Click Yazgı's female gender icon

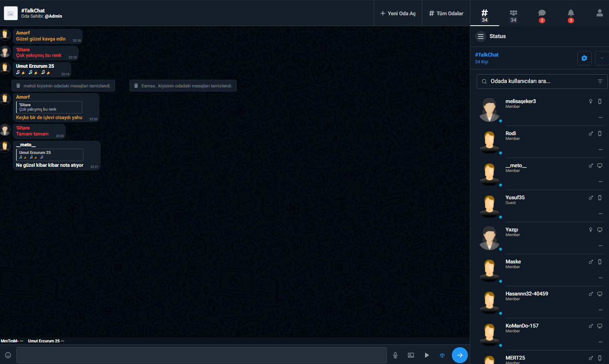[591, 230]
